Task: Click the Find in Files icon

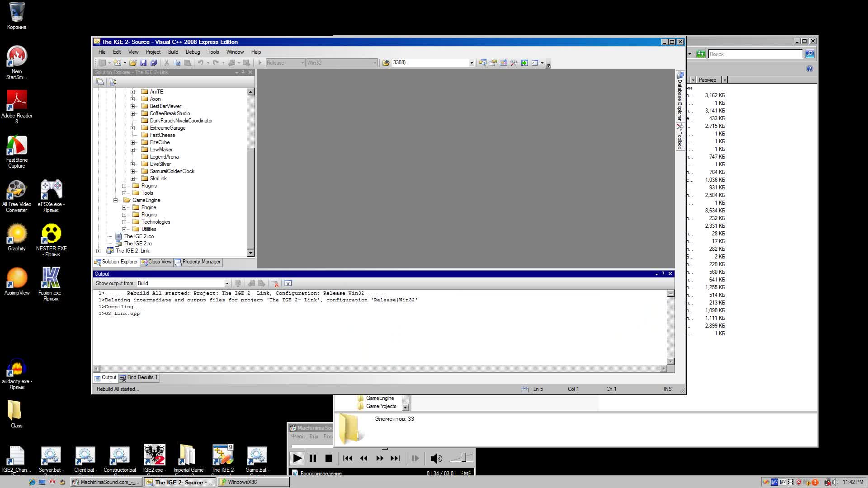Action: pyautogui.click(x=386, y=63)
